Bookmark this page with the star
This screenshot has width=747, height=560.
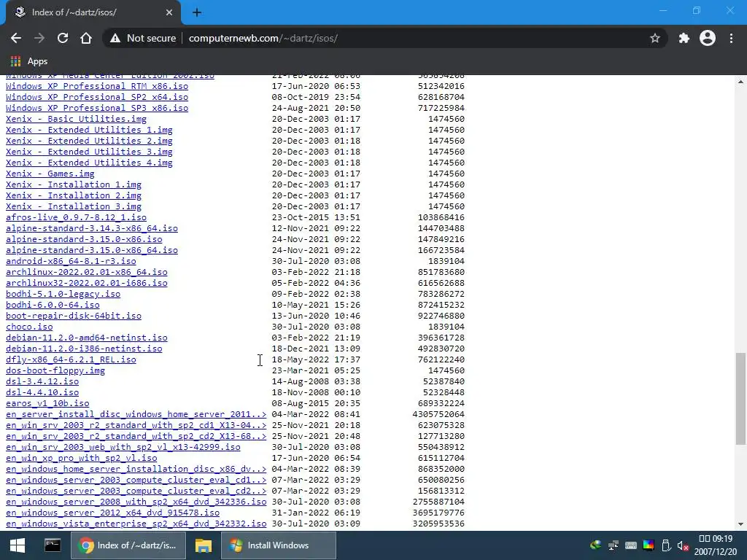[655, 38]
